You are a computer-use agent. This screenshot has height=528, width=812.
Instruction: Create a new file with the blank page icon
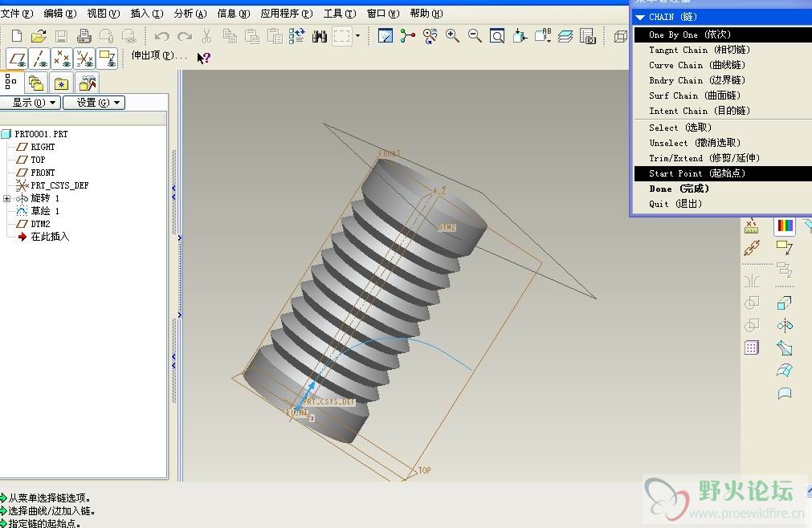17,35
